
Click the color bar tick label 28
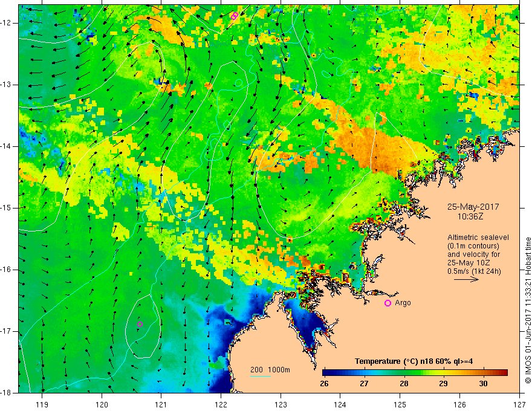(x=404, y=384)
